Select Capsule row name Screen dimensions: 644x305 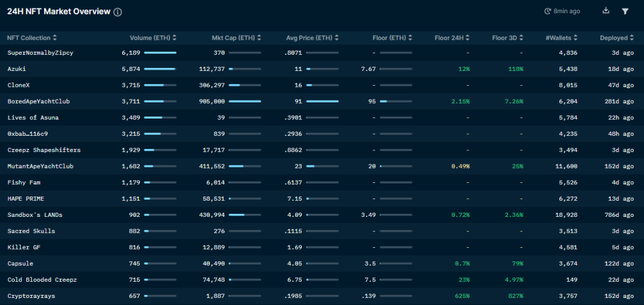point(20,263)
